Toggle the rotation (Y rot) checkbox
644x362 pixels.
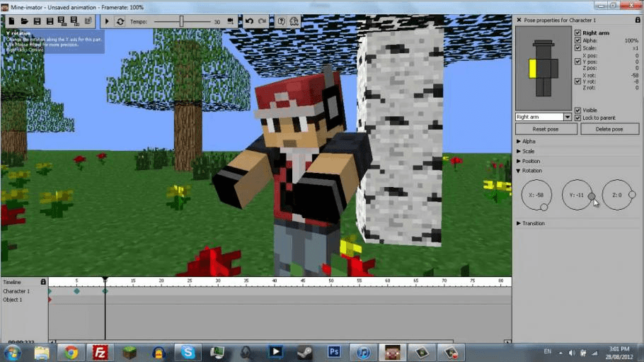point(577,81)
